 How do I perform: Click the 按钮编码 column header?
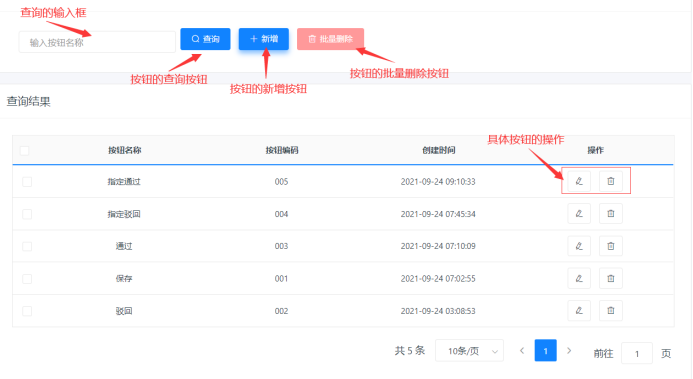coord(282,150)
